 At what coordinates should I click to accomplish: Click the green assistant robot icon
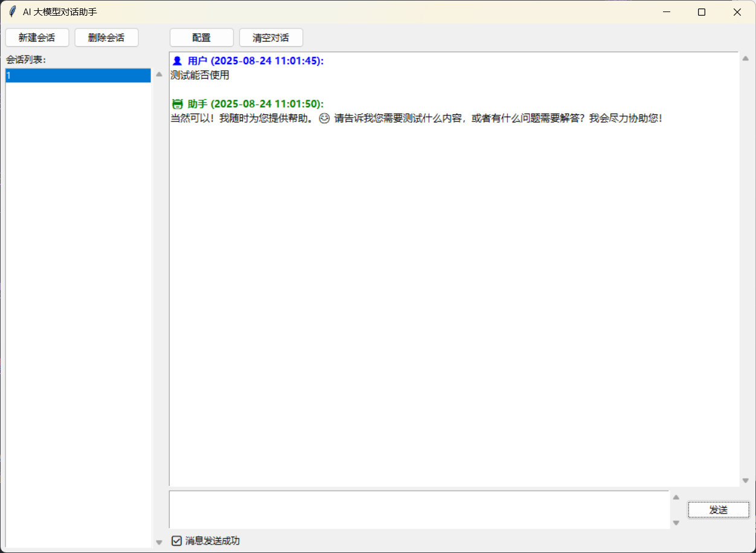coord(177,104)
